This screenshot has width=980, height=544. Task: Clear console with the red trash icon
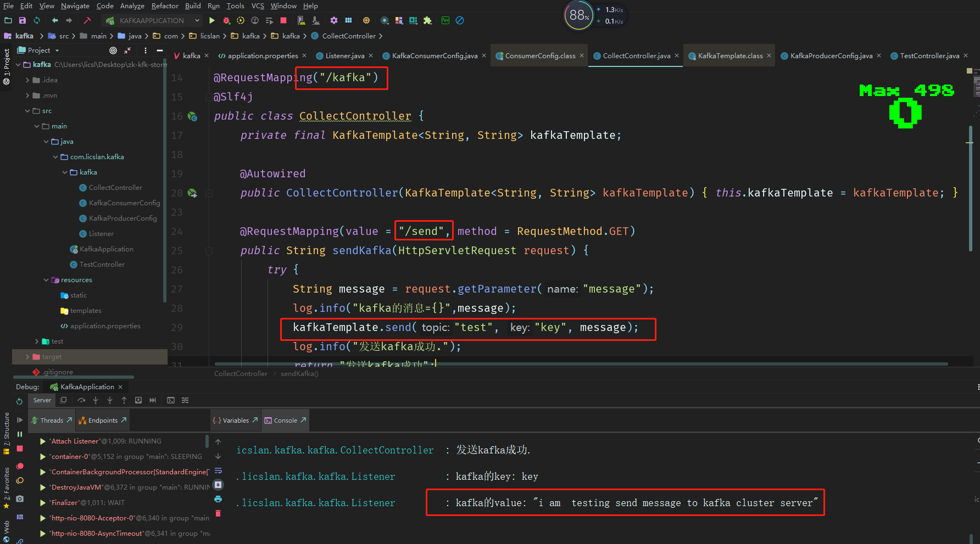coord(218,513)
